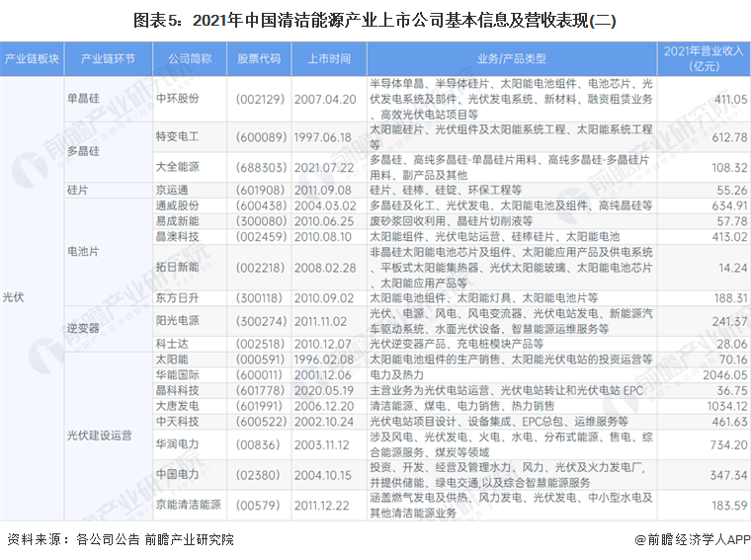Click stock code (300274)
This screenshot has width=751, height=560.
[261, 321]
